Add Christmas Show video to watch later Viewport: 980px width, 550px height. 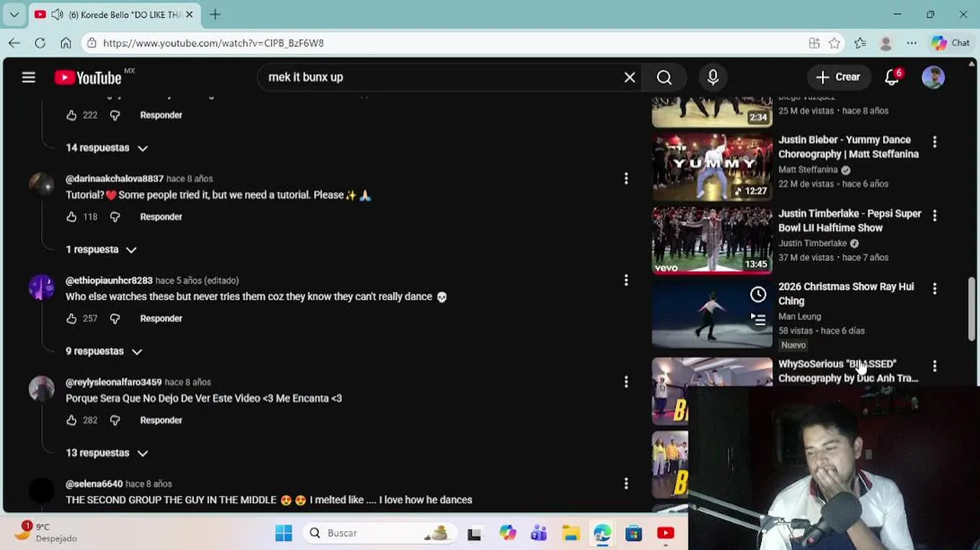758,295
